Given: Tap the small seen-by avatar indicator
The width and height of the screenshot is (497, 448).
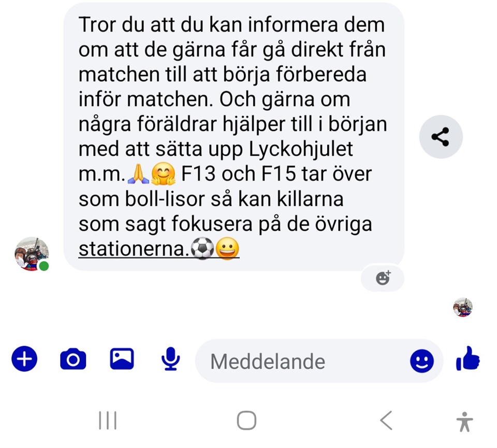Looking at the screenshot, I should pyautogui.click(x=463, y=307).
